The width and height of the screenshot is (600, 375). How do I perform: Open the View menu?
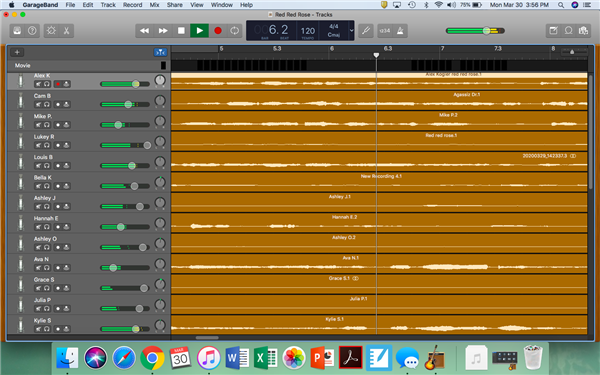197,5
